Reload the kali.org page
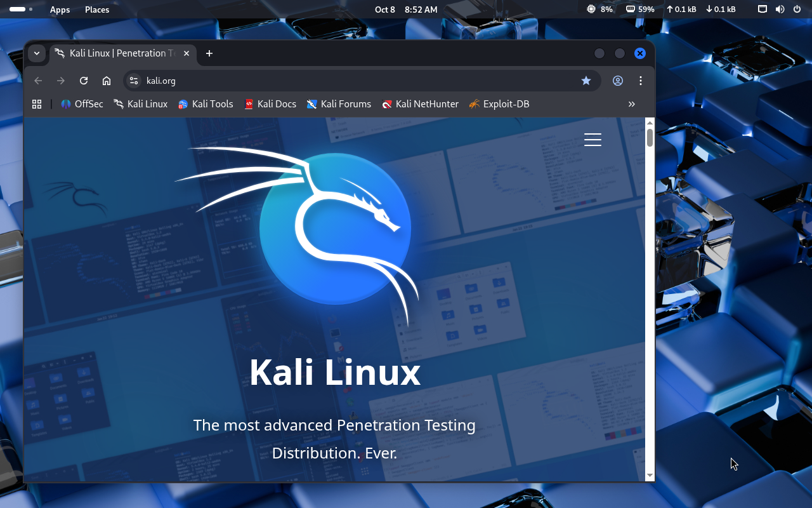This screenshot has width=812, height=508. pyautogui.click(x=84, y=81)
